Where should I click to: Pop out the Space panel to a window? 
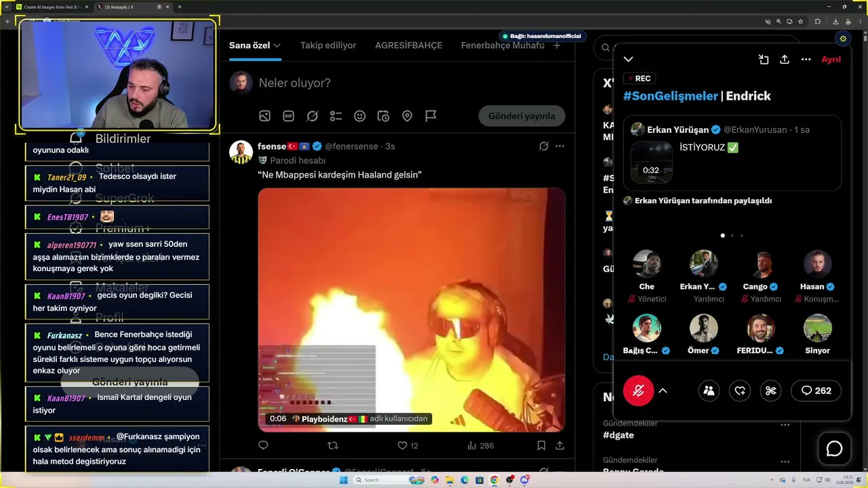pyautogui.click(x=764, y=60)
